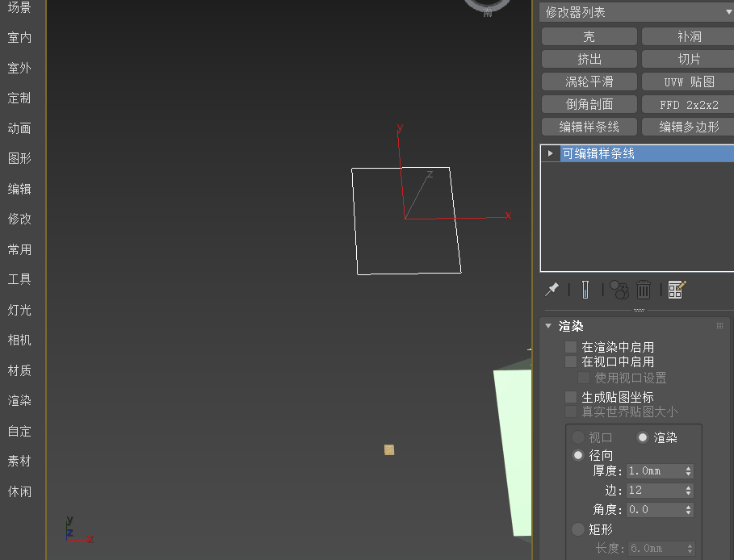Enable 在渲染中启用 checkbox

[x=571, y=347]
